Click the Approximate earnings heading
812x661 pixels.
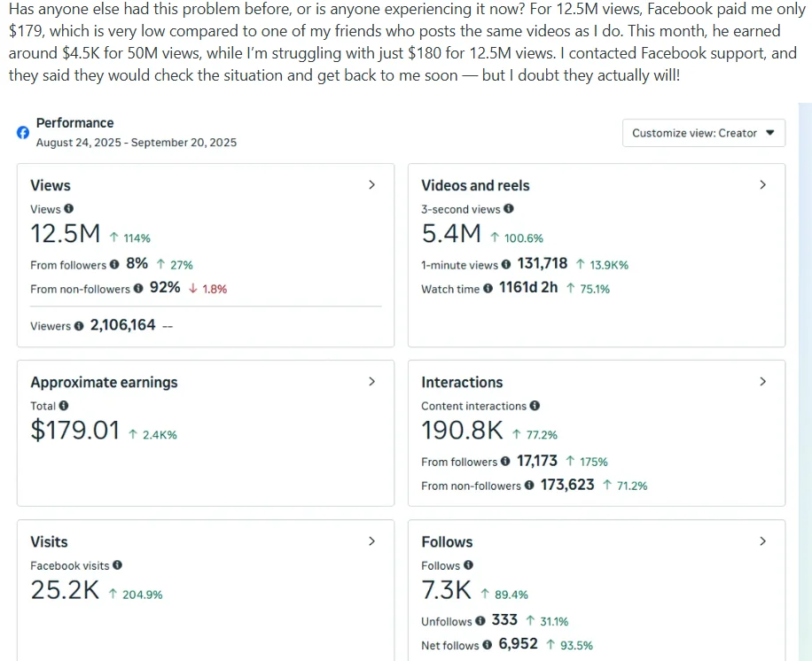coord(104,382)
